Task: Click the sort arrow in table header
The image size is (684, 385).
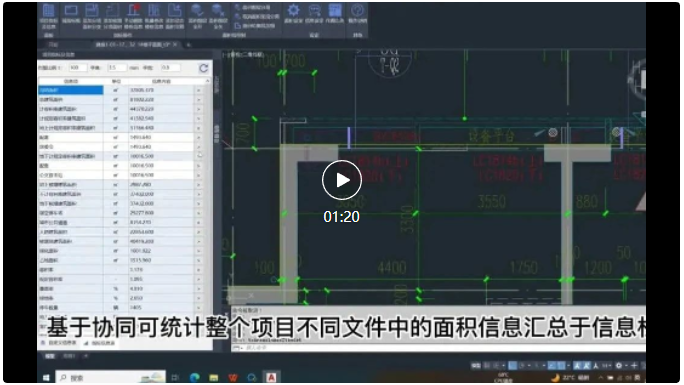Action: 207,81
